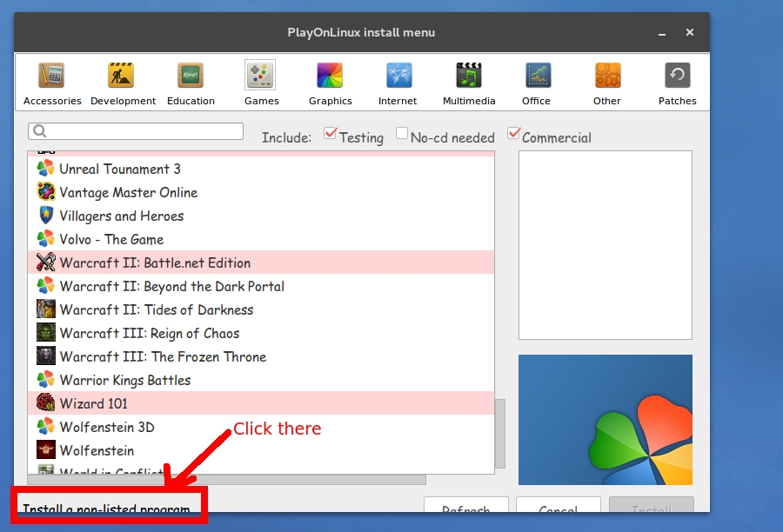Image resolution: width=783 pixels, height=532 pixels.
Task: Click the Warcraft III: The Frozen Throne icon
Action: coord(45,356)
